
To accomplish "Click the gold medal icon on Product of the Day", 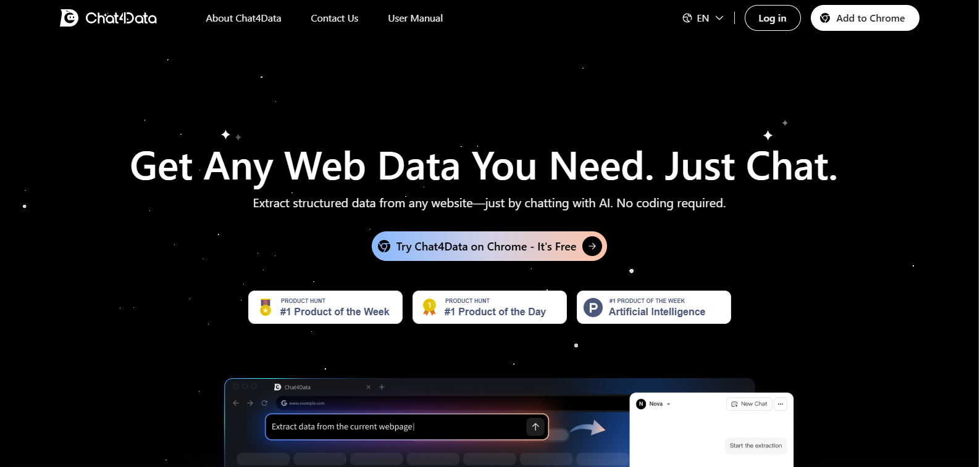I will (x=429, y=307).
